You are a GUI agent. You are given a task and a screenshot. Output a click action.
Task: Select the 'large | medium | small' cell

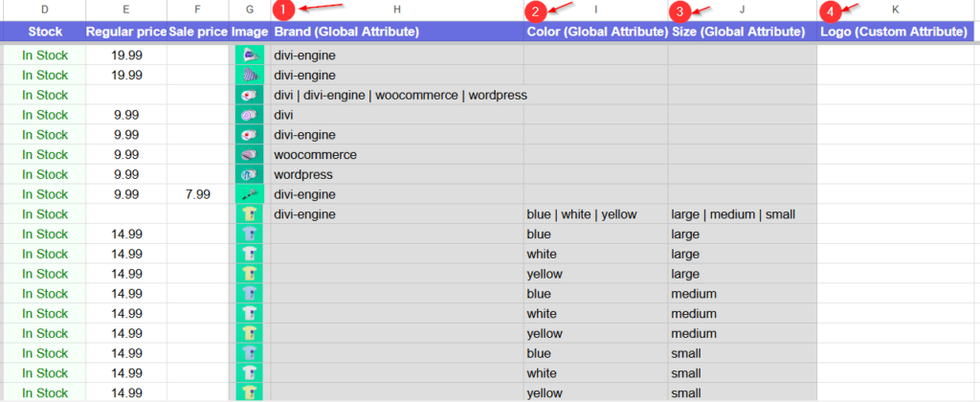point(742,214)
